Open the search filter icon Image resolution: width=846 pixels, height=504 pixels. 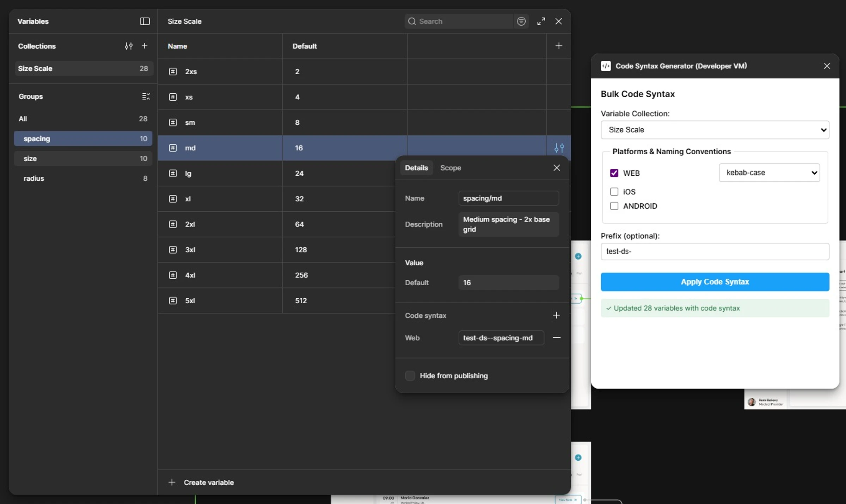521,21
